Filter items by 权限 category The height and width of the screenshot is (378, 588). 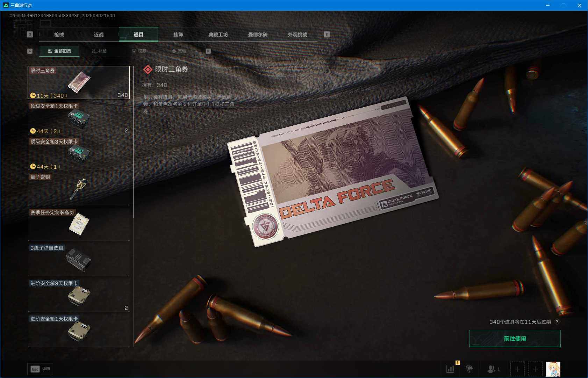tap(139, 51)
